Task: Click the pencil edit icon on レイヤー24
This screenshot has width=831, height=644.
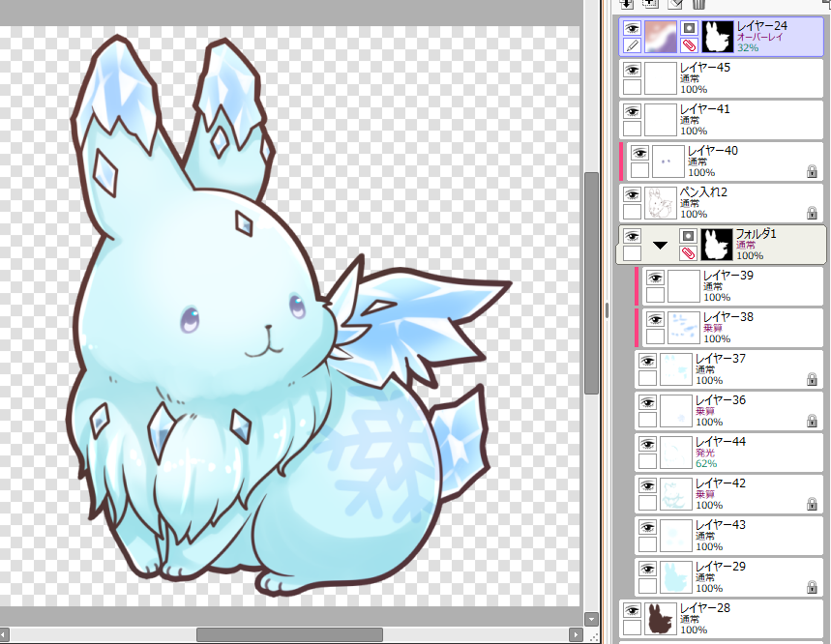Action: pyautogui.click(x=632, y=45)
